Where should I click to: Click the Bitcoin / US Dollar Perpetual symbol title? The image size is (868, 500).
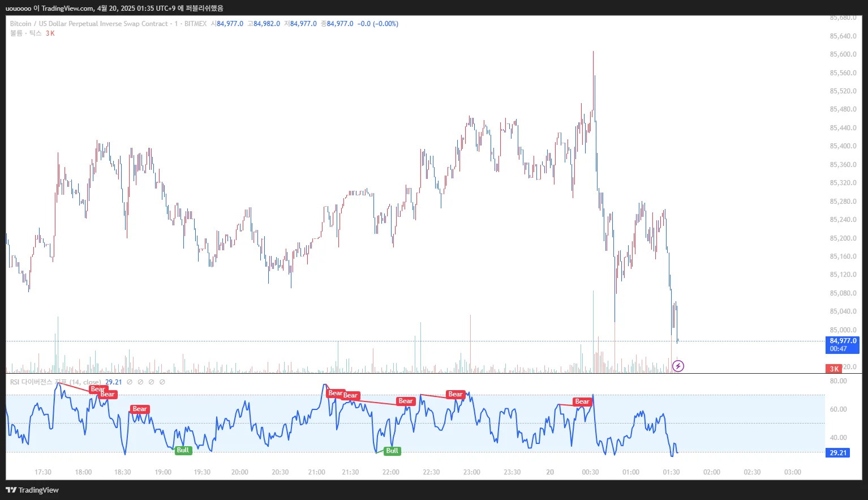89,24
